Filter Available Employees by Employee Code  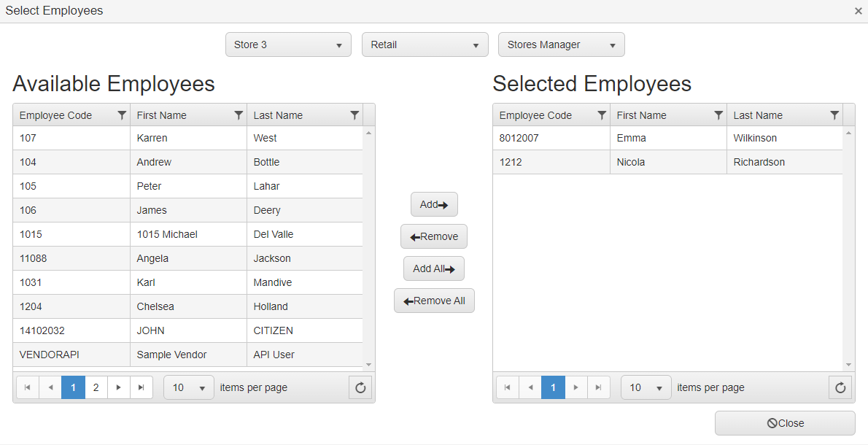(x=122, y=115)
